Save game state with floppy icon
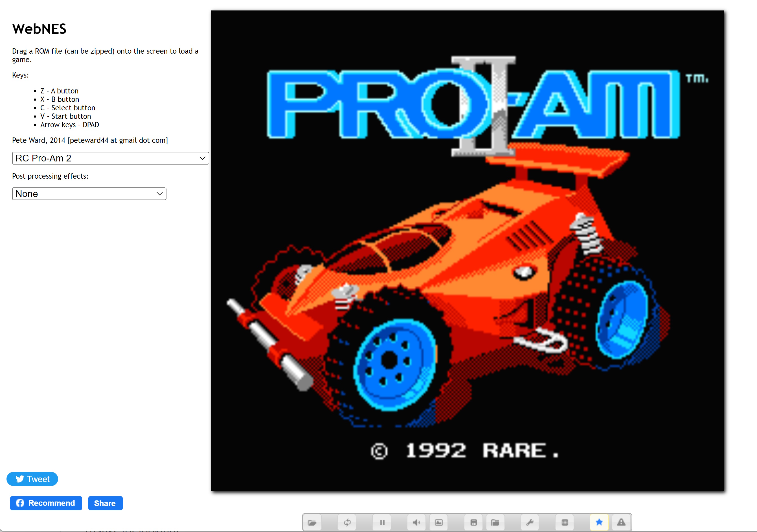The width and height of the screenshot is (757, 532). pyautogui.click(x=473, y=522)
